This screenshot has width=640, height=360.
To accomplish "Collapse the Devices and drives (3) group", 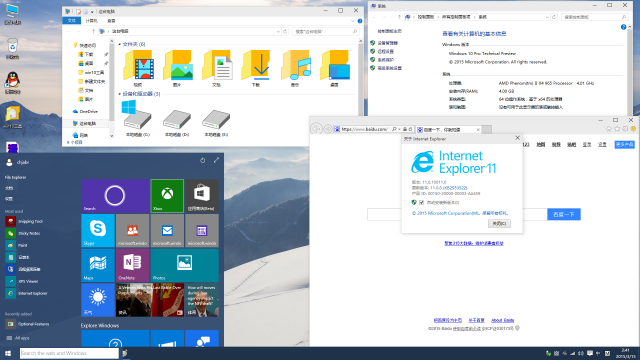I will coord(120,94).
